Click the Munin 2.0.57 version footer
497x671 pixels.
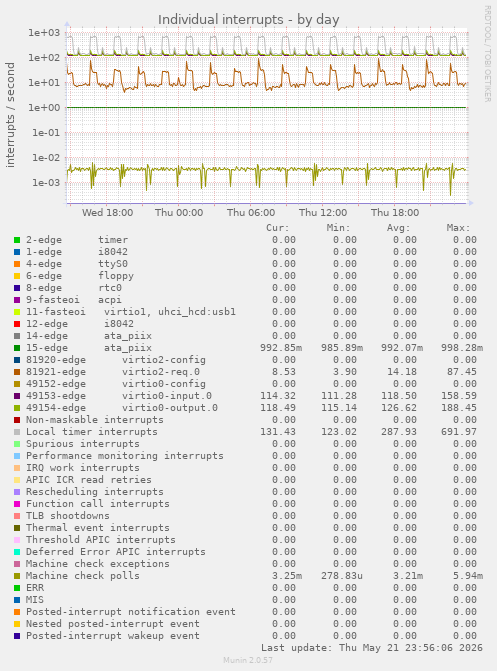click(x=248, y=660)
